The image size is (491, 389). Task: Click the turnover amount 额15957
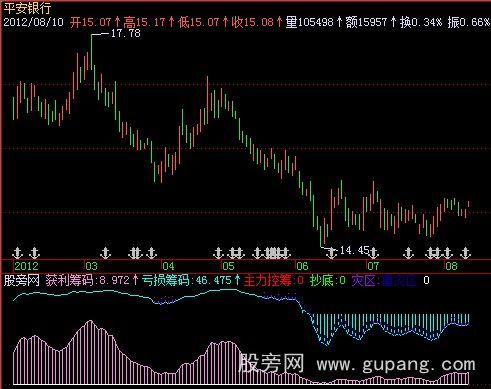[366, 22]
